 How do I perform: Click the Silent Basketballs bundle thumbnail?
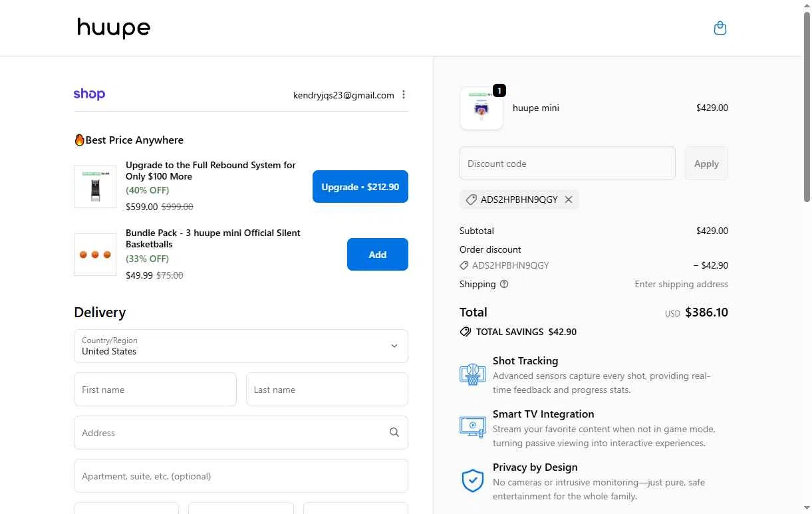[95, 255]
